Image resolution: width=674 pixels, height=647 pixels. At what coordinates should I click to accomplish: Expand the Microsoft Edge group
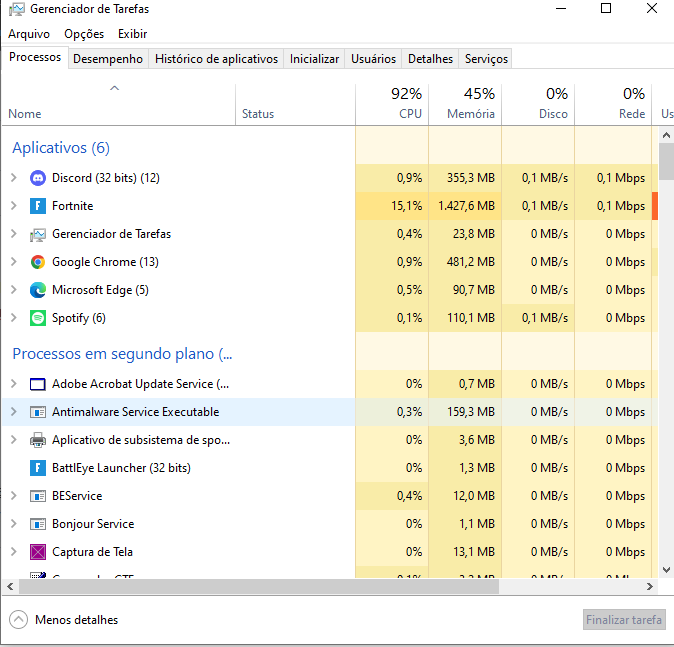point(14,290)
